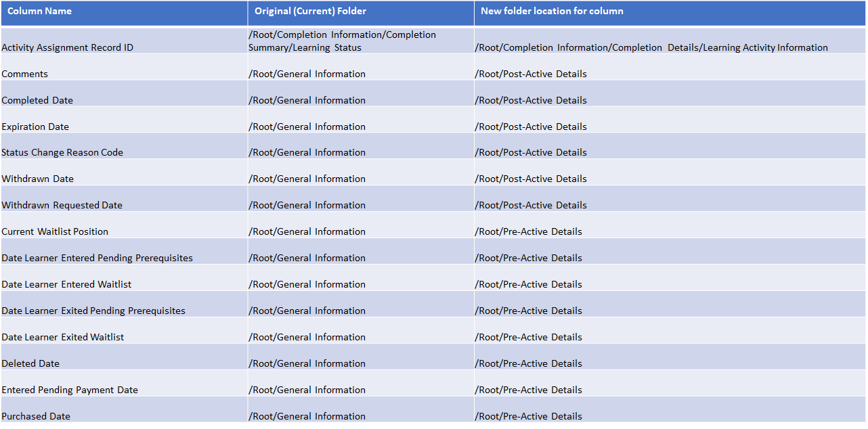The image size is (868, 429).
Task: Select the "Activity Assignment Record ID" cell
Action: (67, 47)
